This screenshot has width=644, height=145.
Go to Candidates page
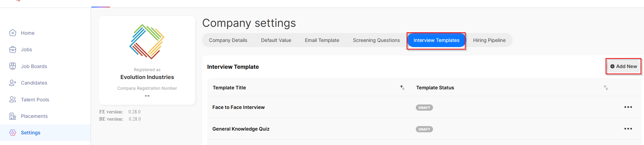pyautogui.click(x=34, y=83)
